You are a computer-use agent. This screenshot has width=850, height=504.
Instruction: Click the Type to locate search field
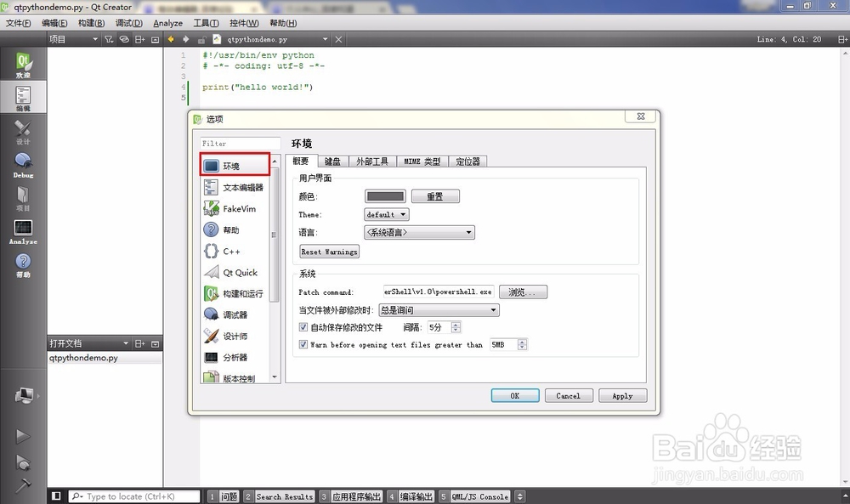[134, 496]
